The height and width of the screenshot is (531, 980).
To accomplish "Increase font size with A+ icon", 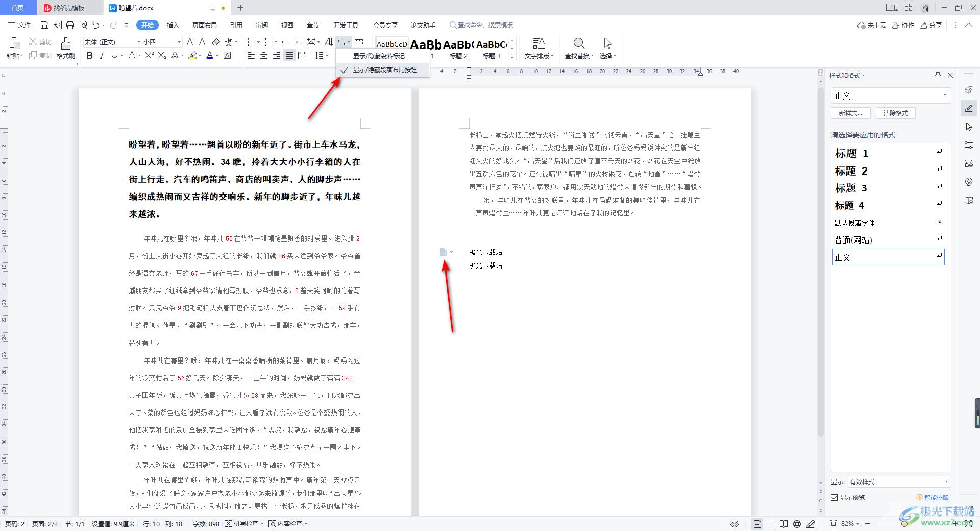I will [190, 42].
